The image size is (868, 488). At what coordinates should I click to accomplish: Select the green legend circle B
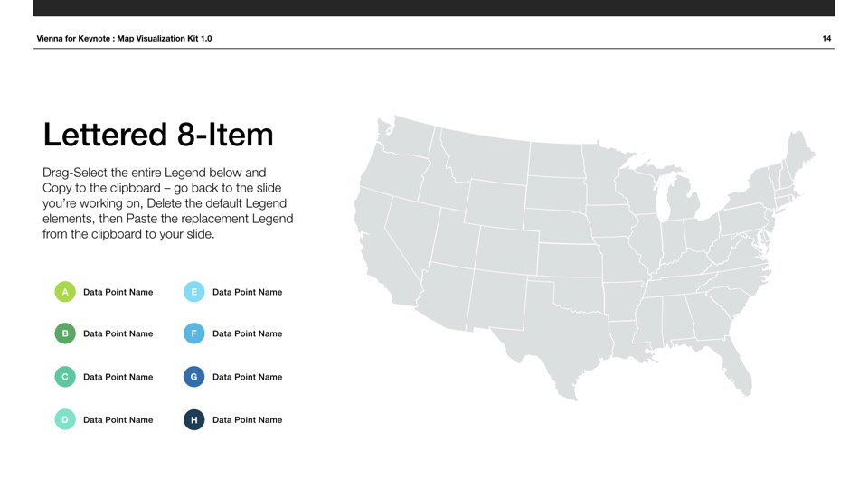[x=65, y=333]
